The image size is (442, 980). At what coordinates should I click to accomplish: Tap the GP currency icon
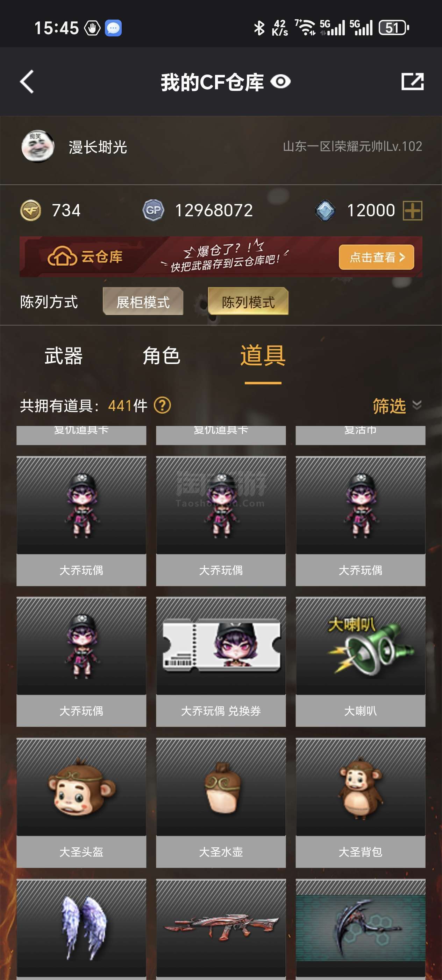tap(153, 210)
